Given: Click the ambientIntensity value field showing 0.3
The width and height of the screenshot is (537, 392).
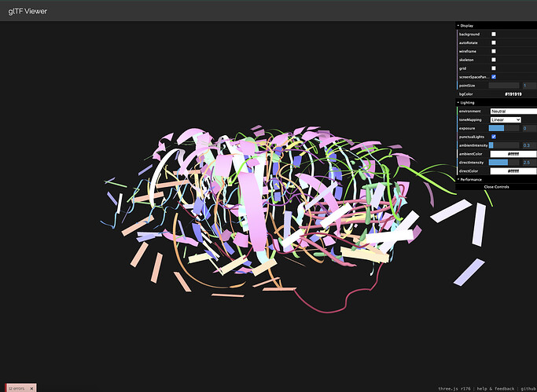Looking at the screenshot, I should click(x=529, y=145).
